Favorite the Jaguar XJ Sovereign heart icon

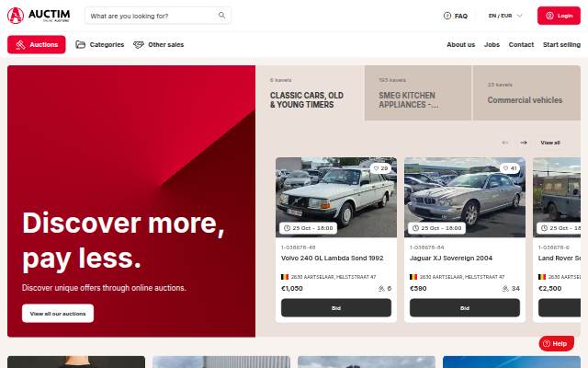[x=505, y=168]
